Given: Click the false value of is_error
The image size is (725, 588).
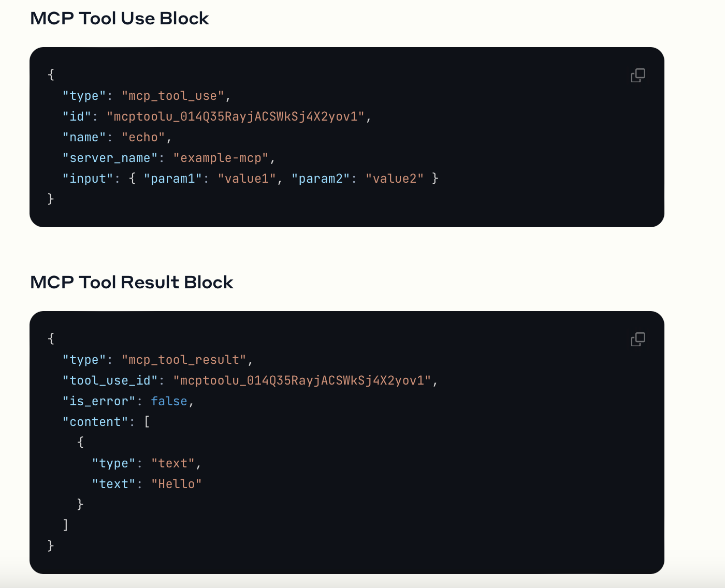Looking at the screenshot, I should tap(169, 401).
